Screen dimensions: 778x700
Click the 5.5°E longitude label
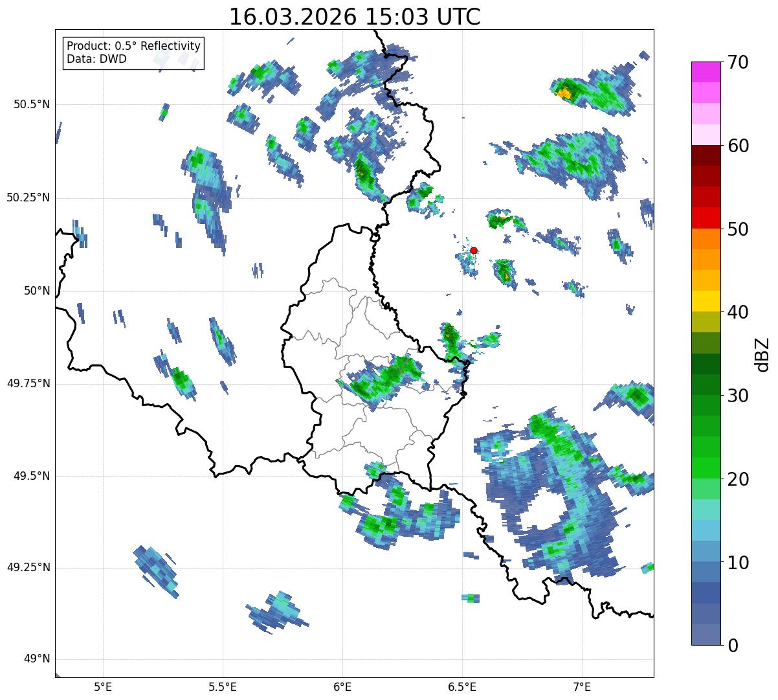click(x=223, y=686)
